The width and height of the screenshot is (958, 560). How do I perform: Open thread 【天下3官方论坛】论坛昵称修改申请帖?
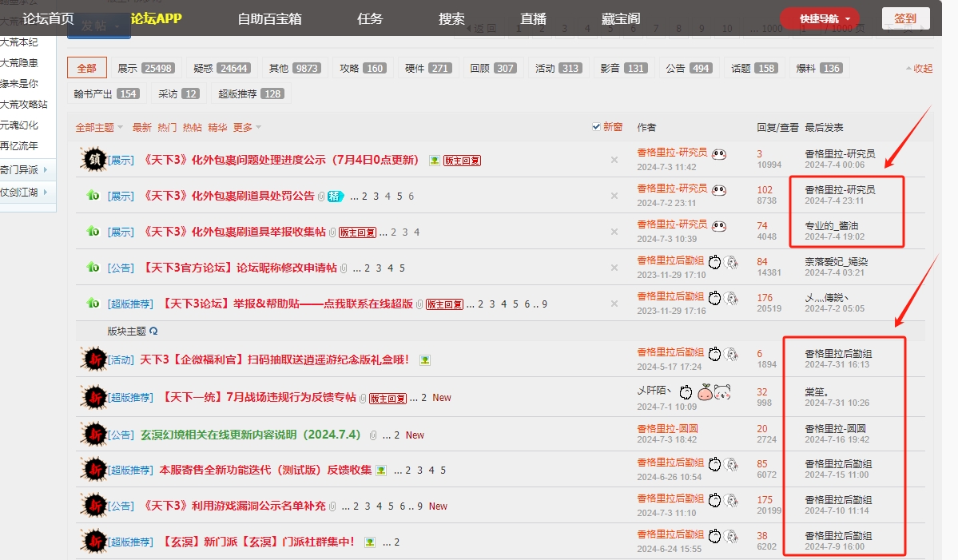pyautogui.click(x=239, y=268)
